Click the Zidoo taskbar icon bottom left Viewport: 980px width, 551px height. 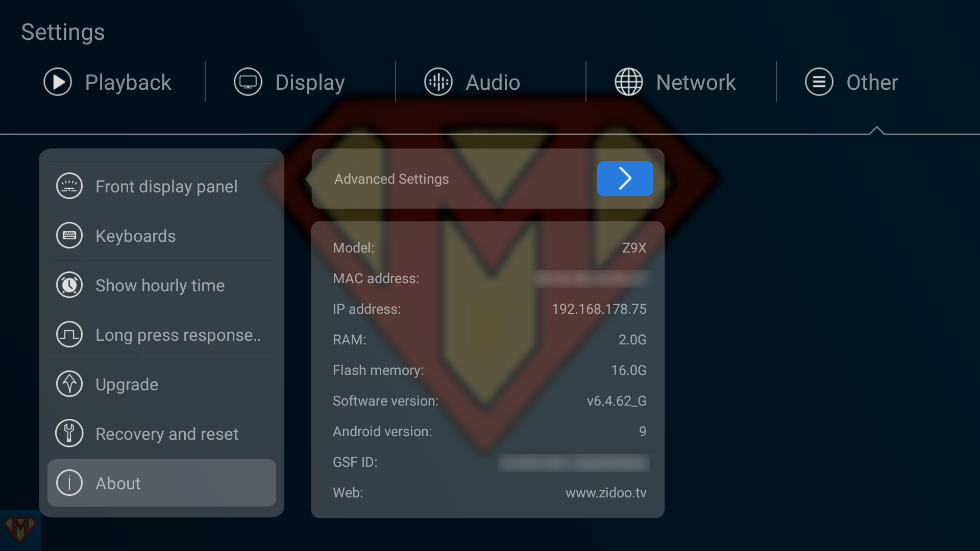pyautogui.click(x=20, y=530)
